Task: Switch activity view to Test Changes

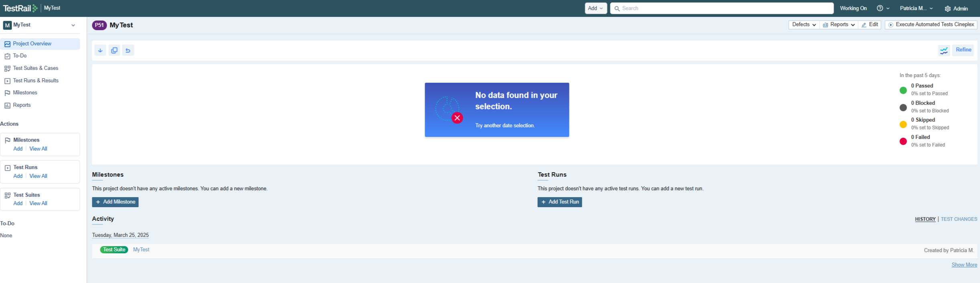Action: click(x=959, y=219)
